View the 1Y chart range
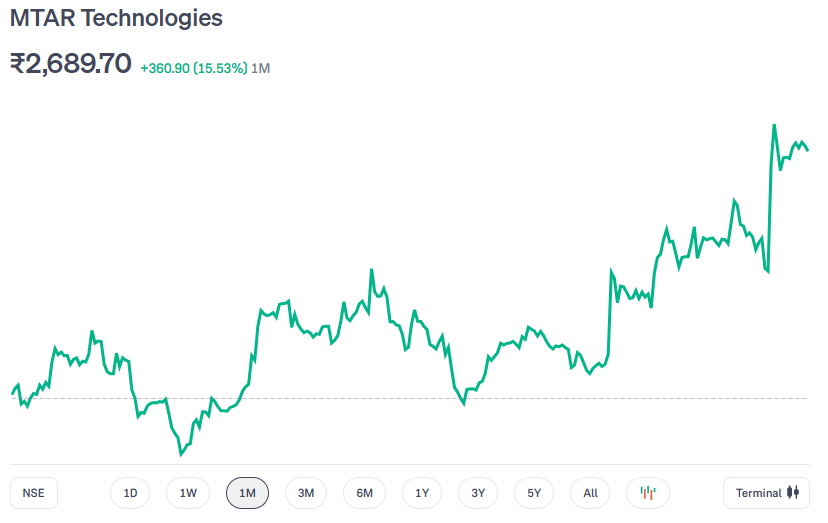This screenshot has width=828, height=523. (x=422, y=493)
